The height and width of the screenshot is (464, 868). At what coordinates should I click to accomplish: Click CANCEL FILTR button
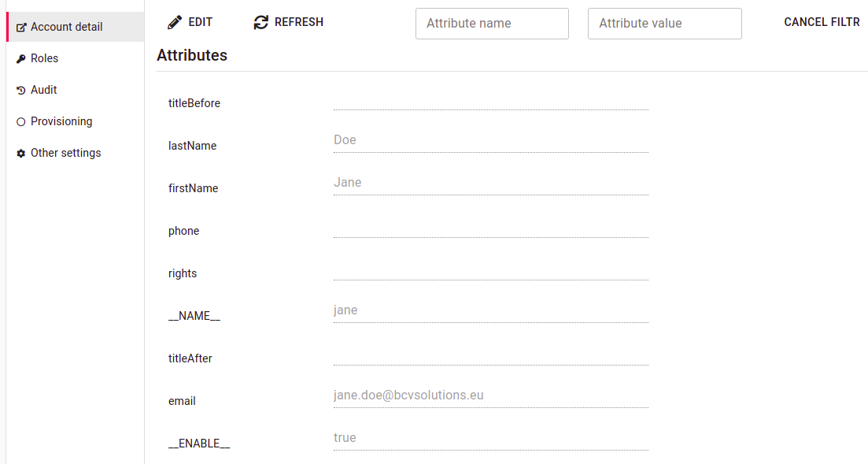(822, 22)
